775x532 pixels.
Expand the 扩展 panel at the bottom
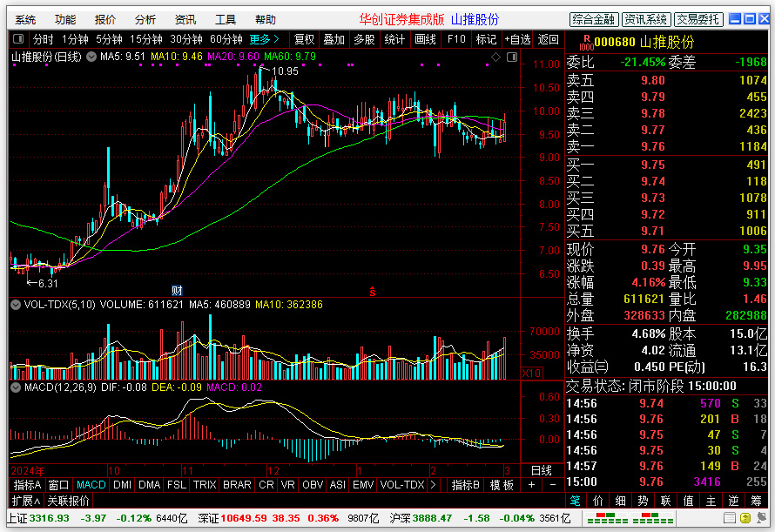[25, 501]
